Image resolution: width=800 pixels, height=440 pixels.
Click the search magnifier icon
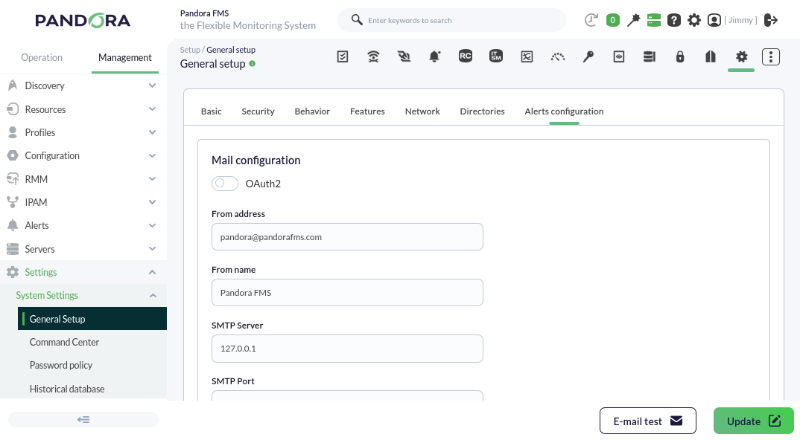pos(357,20)
